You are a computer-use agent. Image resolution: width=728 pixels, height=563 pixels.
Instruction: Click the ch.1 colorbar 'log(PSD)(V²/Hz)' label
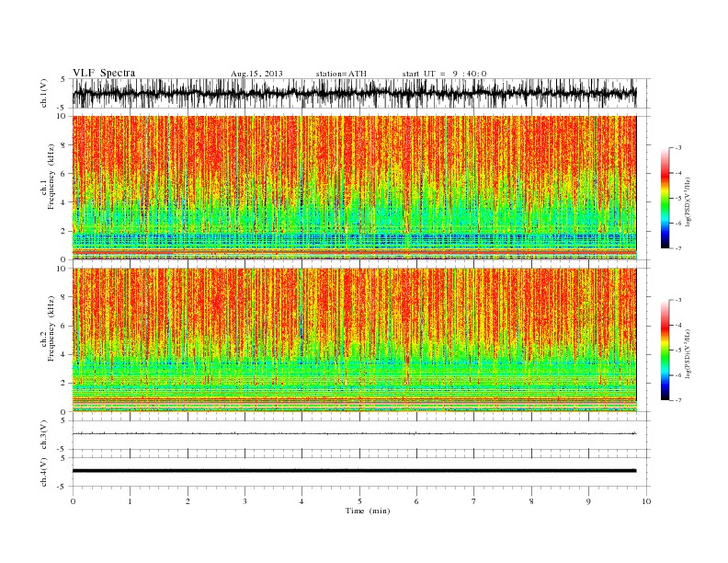(689, 201)
